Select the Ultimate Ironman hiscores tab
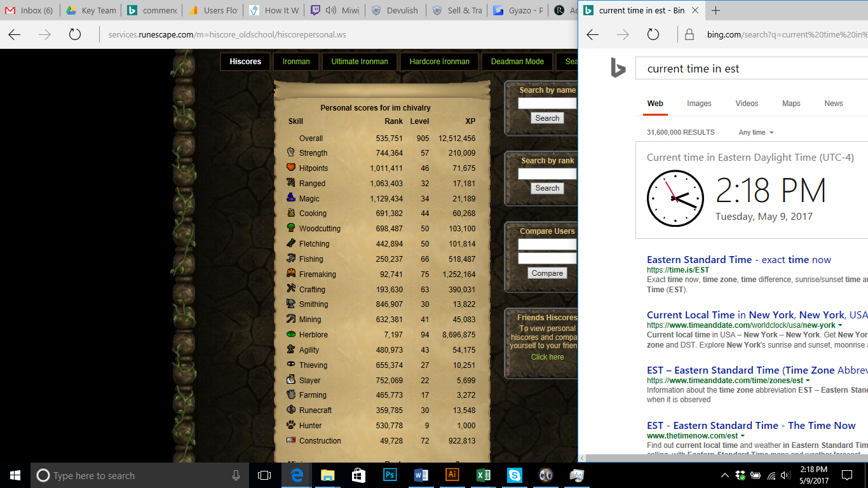 click(x=360, y=62)
